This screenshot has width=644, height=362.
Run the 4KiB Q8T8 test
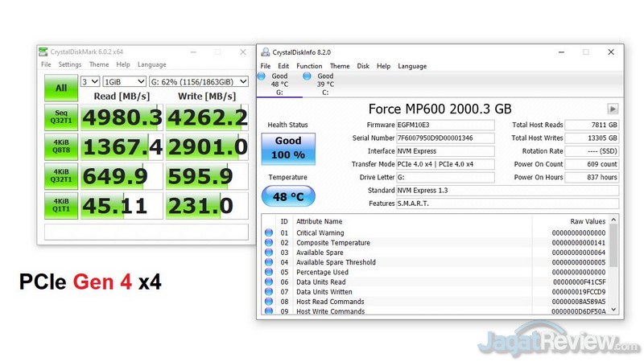point(61,146)
